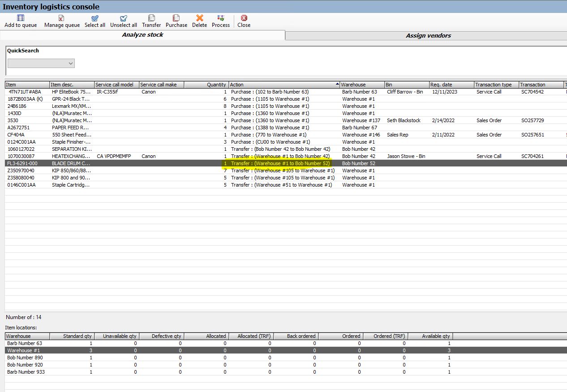Select item row 1060127022
Screen dimensions: 567x392
[286, 149]
